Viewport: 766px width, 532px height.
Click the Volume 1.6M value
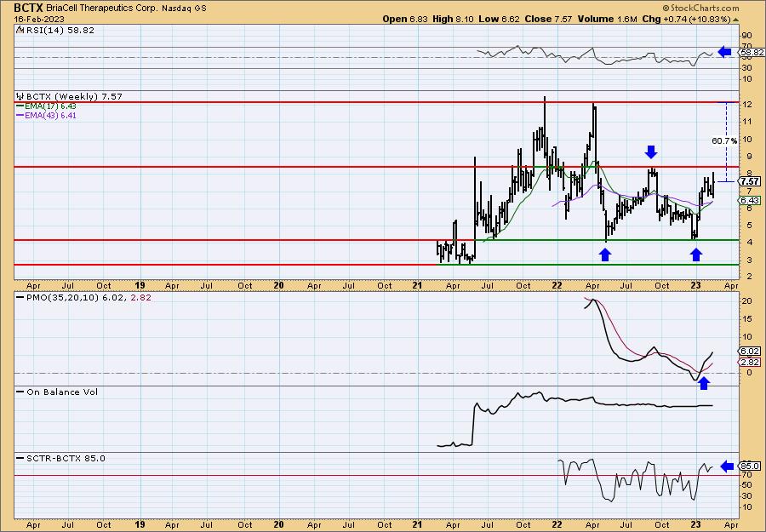point(607,19)
